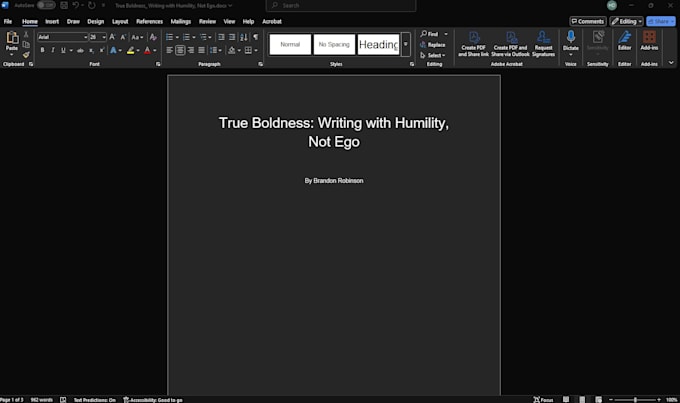Screen dimensions: 680x403
Task: Select the Format Painter brush
Action: coord(26,55)
